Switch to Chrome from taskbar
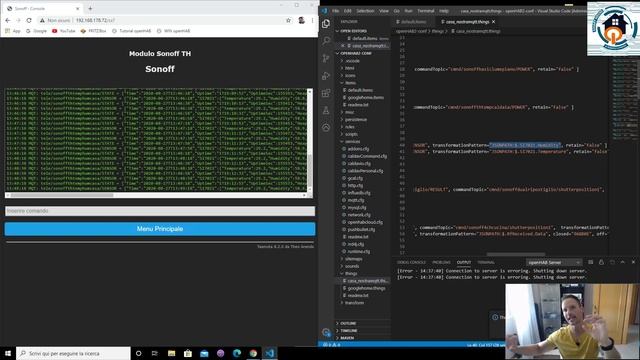The width and height of the screenshot is (640, 360). tap(253, 353)
